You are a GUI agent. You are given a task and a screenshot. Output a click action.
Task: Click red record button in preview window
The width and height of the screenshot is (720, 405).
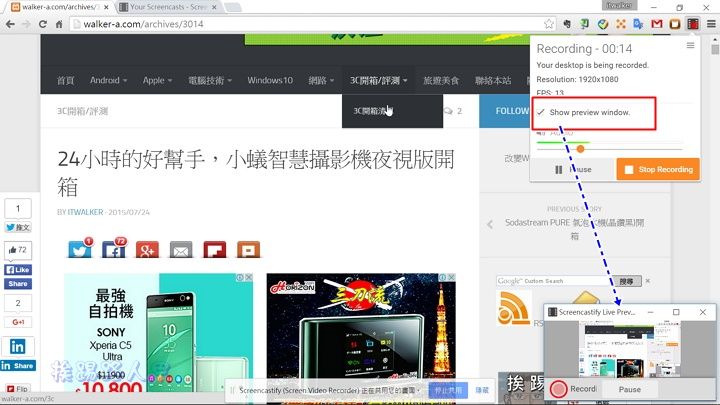558,389
